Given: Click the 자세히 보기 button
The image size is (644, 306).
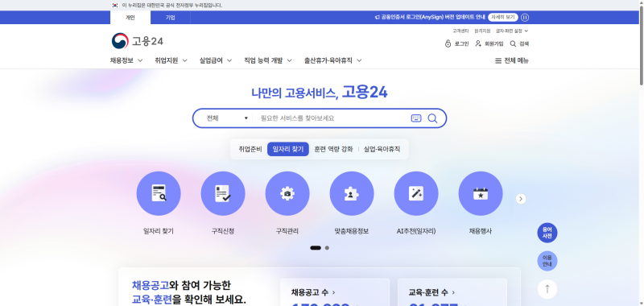Looking at the screenshot, I should pos(503,17).
